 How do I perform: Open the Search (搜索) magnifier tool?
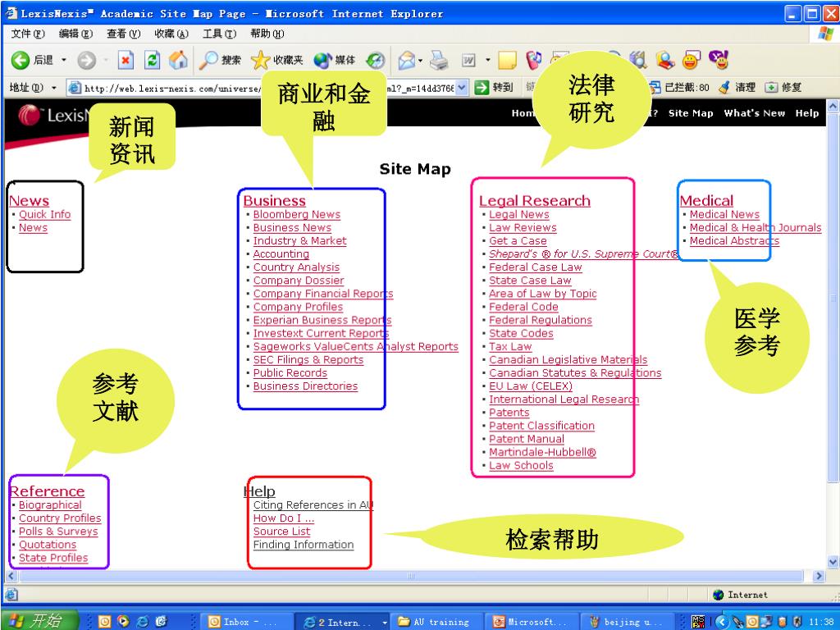(x=220, y=60)
